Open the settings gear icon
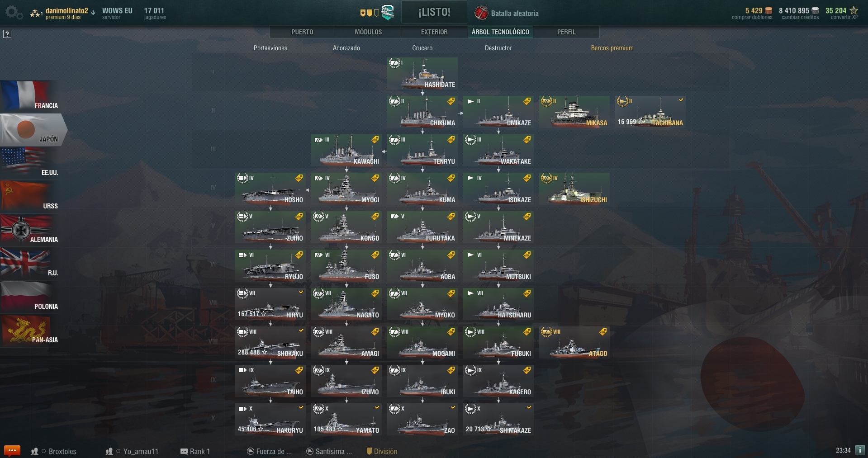This screenshot has height=458, width=868. [13, 12]
